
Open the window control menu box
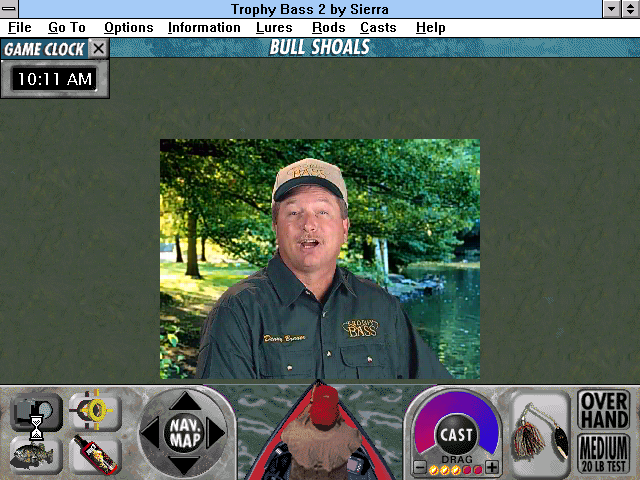[9, 9]
